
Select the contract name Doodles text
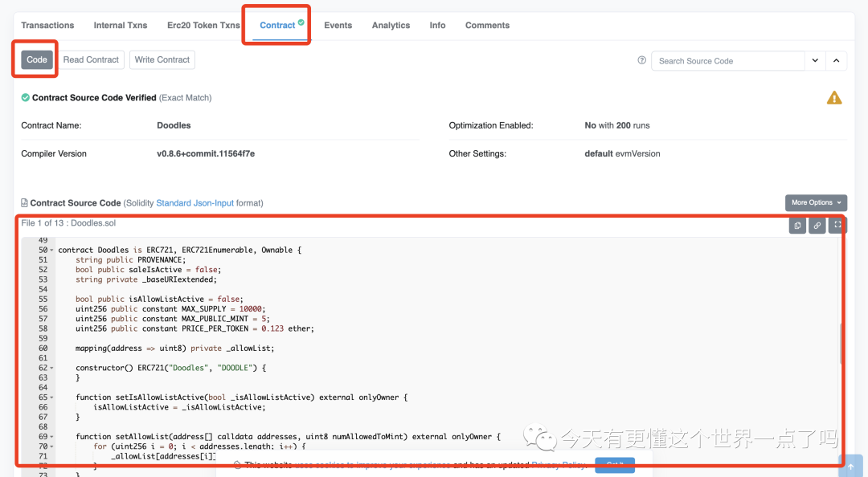[174, 125]
